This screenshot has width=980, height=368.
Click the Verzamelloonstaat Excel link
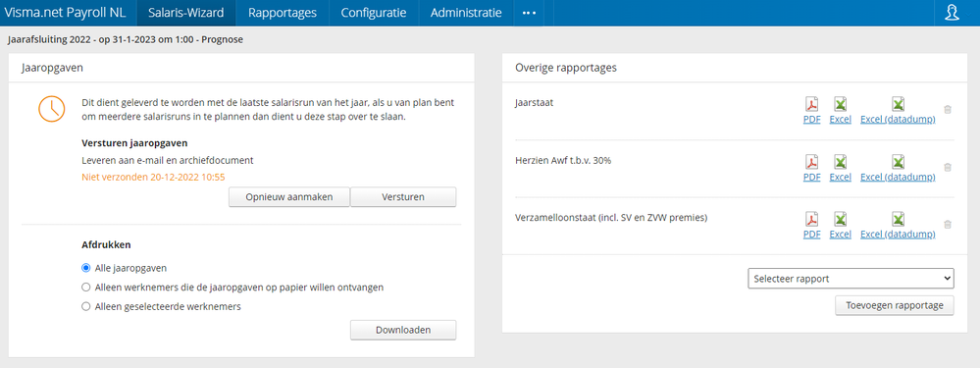(841, 235)
